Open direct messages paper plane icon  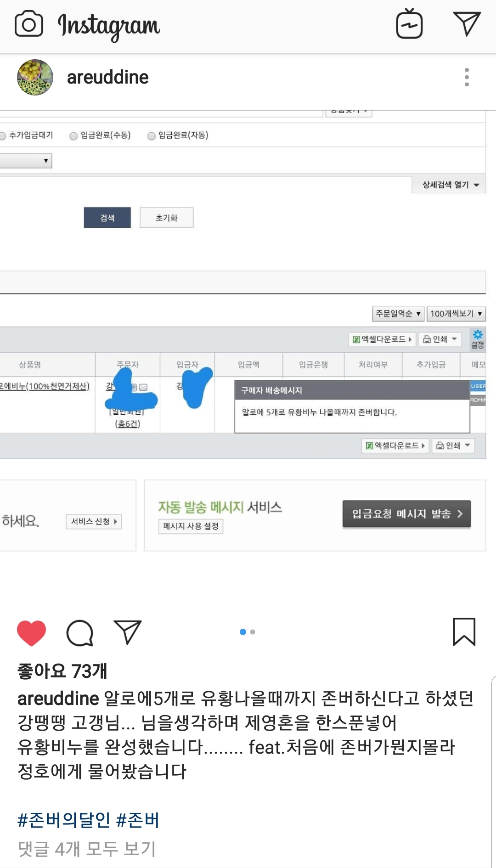click(467, 23)
